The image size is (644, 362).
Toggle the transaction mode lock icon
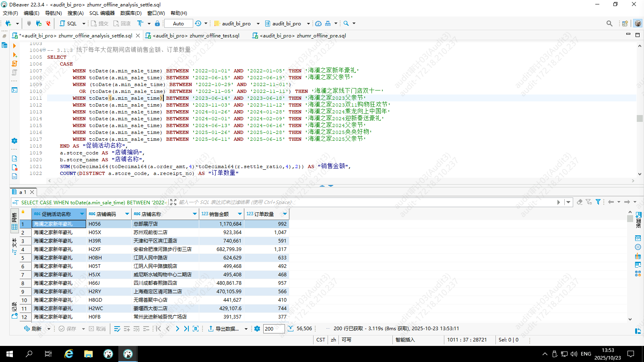(x=157, y=23)
